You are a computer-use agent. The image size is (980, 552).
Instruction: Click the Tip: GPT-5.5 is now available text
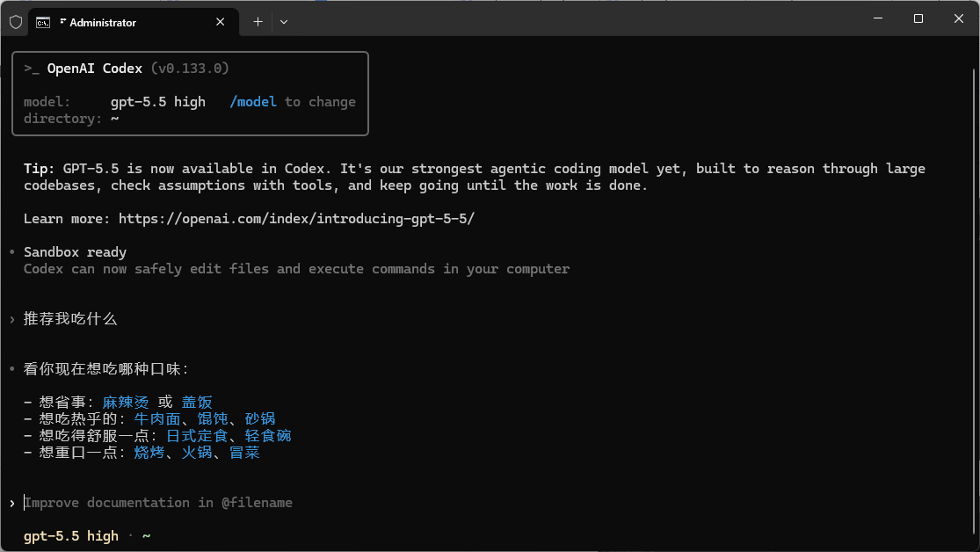click(x=475, y=177)
